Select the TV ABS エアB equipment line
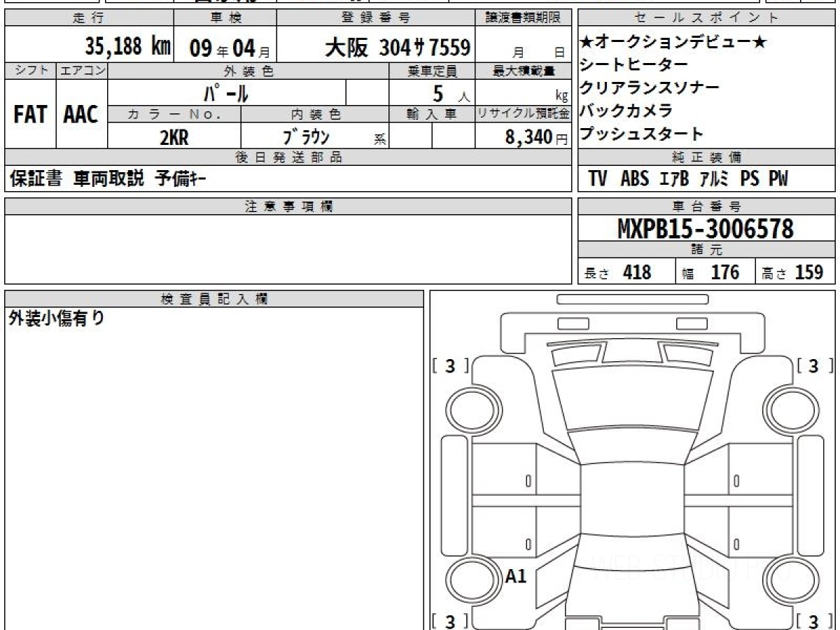The width and height of the screenshot is (840, 630). 688,179
